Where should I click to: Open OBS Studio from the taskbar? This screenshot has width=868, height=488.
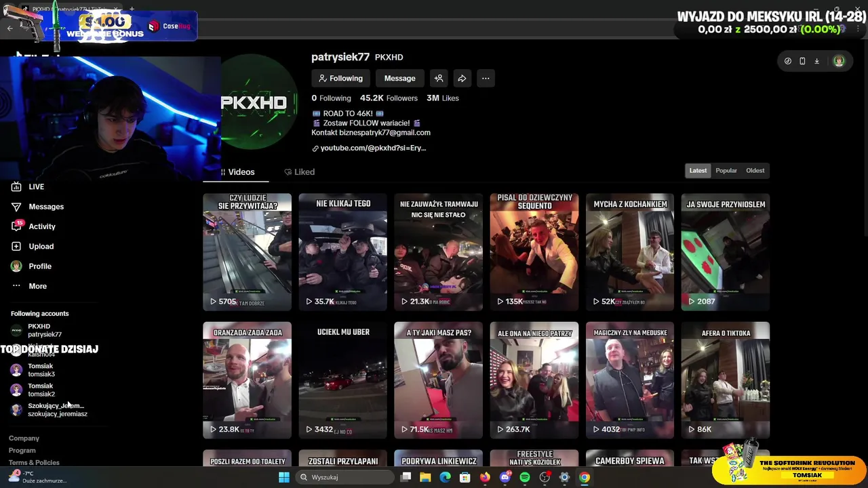pyautogui.click(x=545, y=477)
